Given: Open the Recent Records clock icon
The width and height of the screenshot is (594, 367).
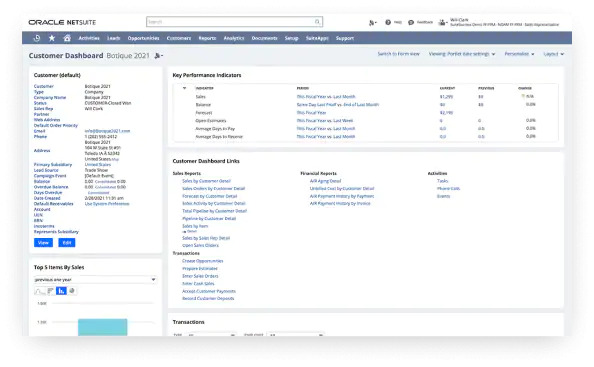Looking at the screenshot, I should [x=37, y=38].
